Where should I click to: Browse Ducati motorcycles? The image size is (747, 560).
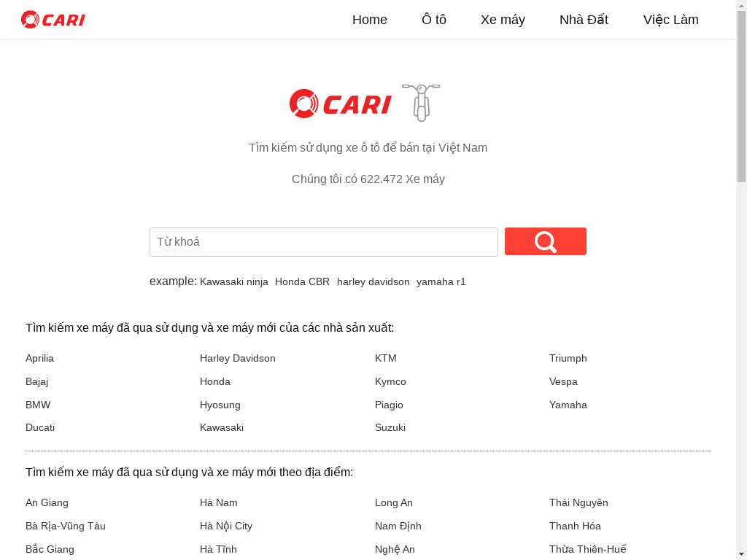tap(40, 427)
